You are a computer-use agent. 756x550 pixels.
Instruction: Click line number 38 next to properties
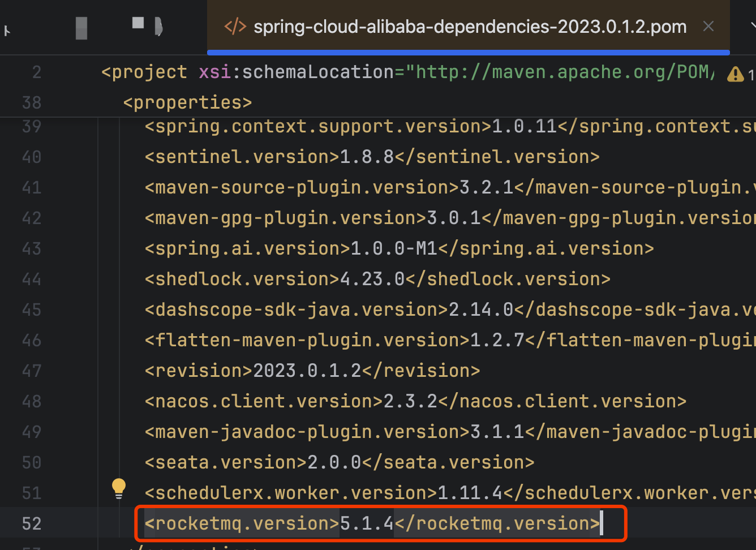[31, 102]
